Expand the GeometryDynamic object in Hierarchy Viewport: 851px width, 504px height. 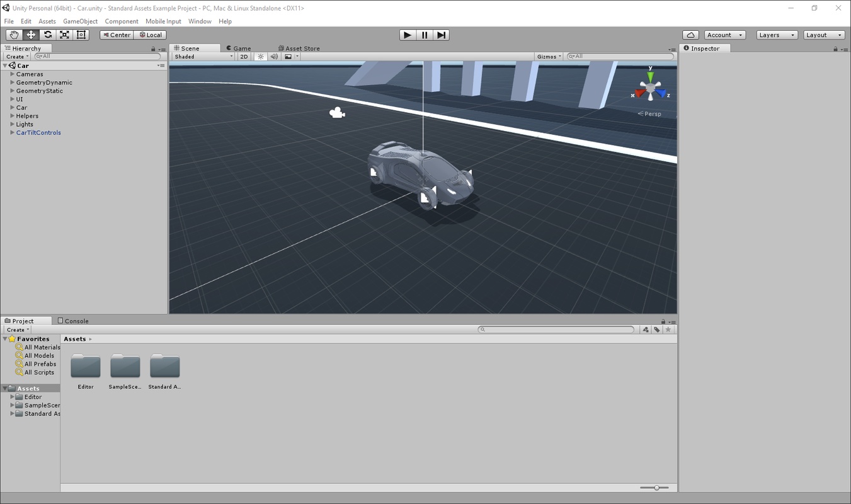coord(12,83)
